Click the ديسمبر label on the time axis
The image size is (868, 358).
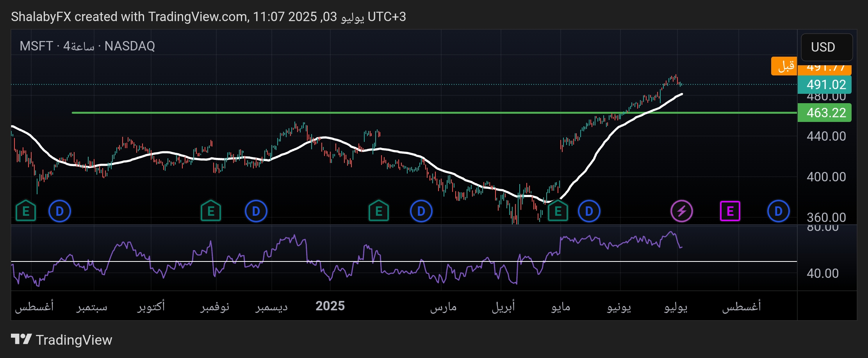[x=271, y=307]
